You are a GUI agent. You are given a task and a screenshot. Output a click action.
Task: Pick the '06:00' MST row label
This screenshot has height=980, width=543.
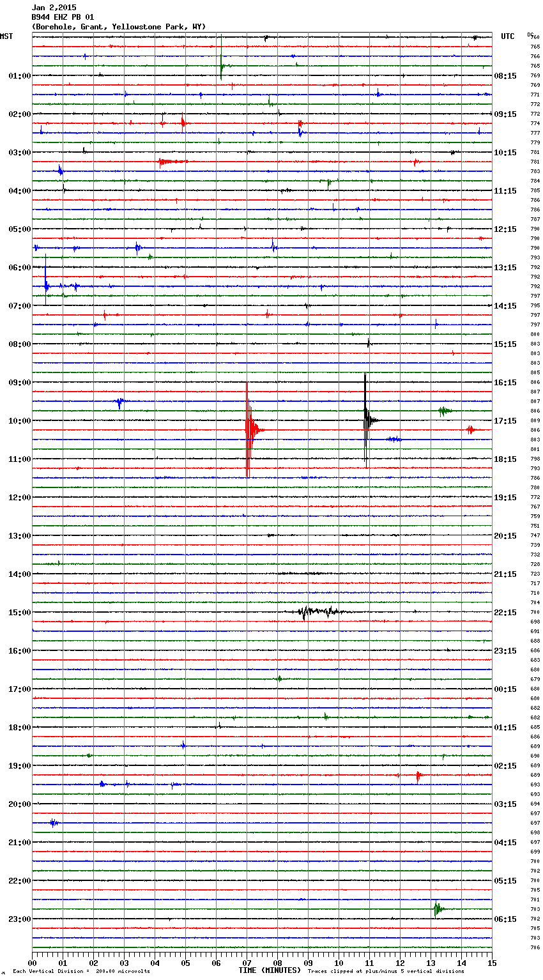(x=20, y=268)
